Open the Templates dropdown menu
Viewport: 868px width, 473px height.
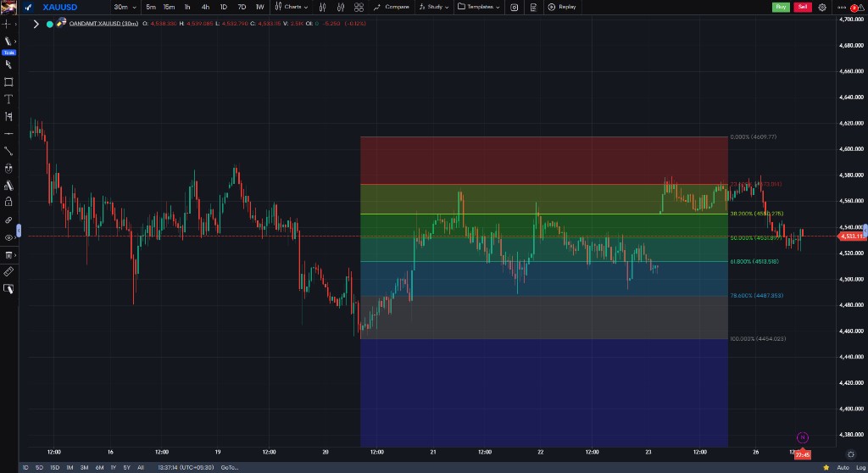pos(479,7)
